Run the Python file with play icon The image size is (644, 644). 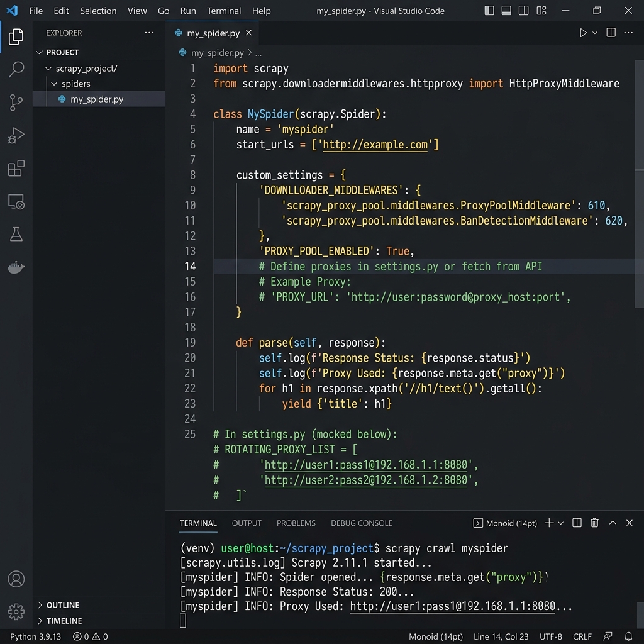pyautogui.click(x=583, y=33)
